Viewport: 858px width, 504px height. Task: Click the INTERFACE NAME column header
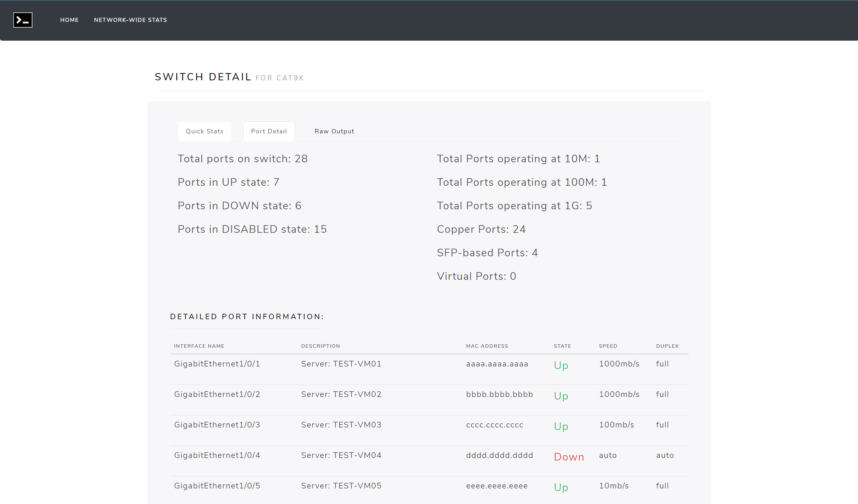point(199,346)
